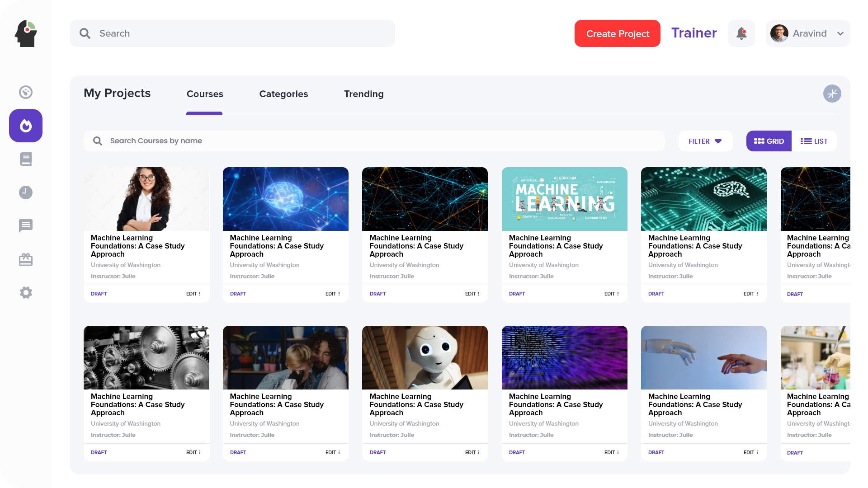This screenshot has width=868, height=488.
Task: Switch to the Trending tab
Action: [x=363, y=94]
